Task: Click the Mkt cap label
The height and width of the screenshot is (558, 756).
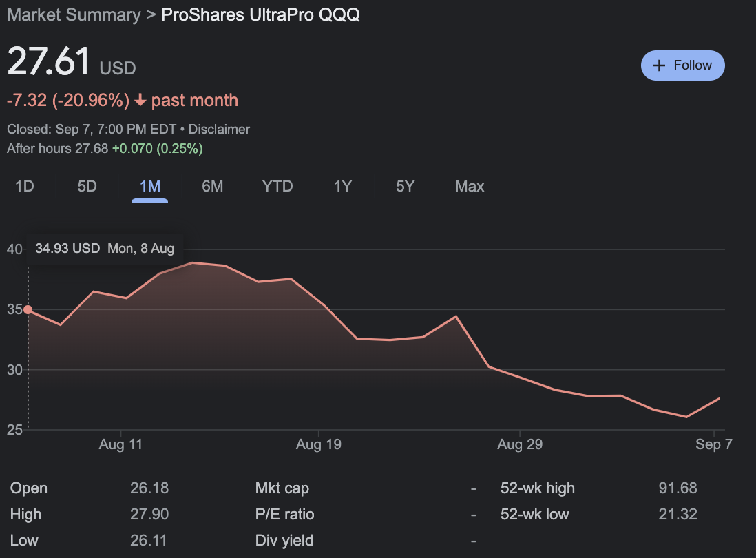Action: pos(282,488)
